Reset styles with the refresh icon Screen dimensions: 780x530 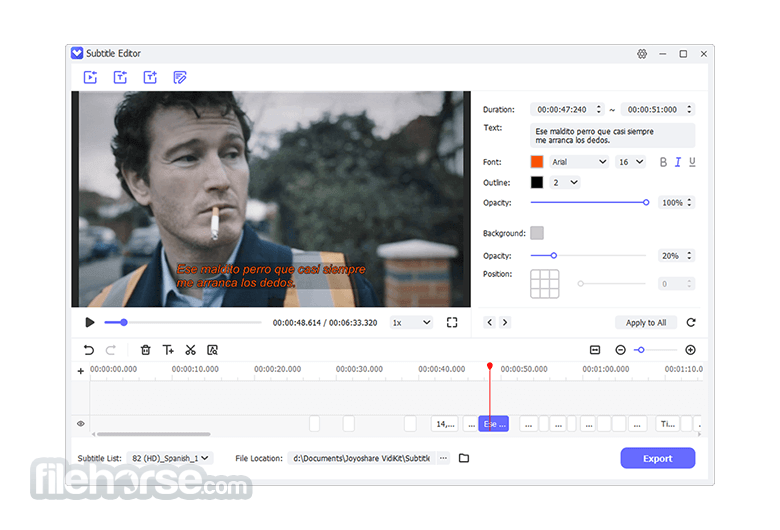(690, 322)
